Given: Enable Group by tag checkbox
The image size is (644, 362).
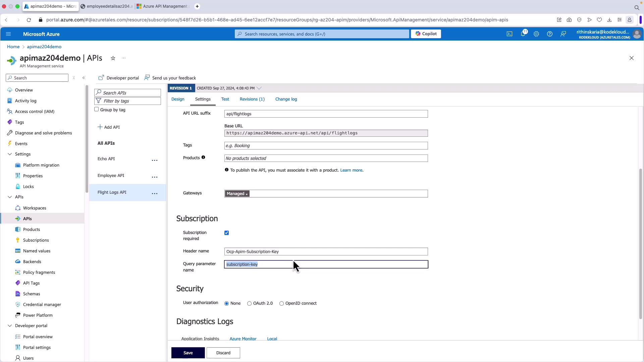Looking at the screenshot, I should click(97, 109).
